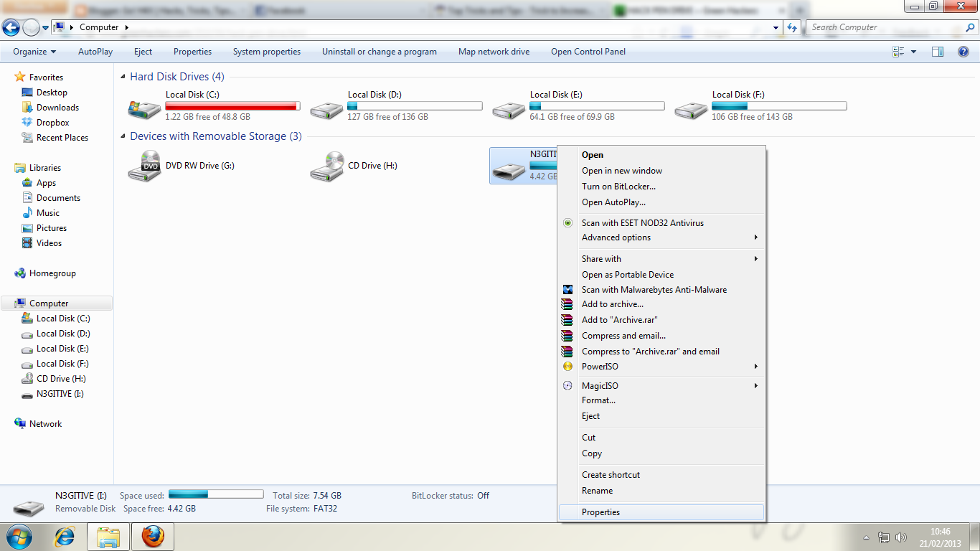Toggle the preview pane icon

(938, 52)
